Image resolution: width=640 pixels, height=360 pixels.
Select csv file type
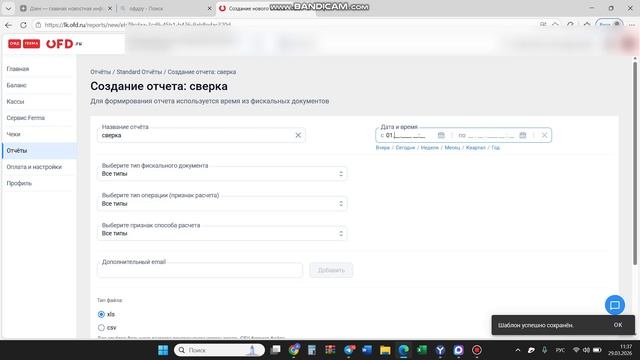tap(101, 328)
